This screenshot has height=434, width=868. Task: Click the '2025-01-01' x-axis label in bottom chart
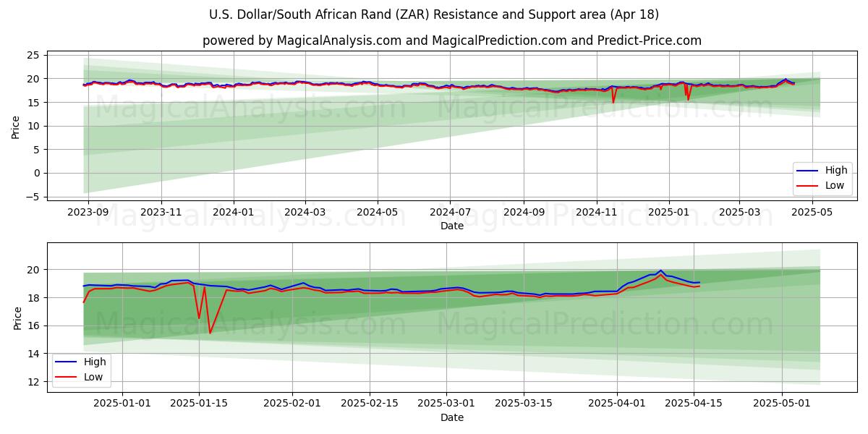point(122,404)
